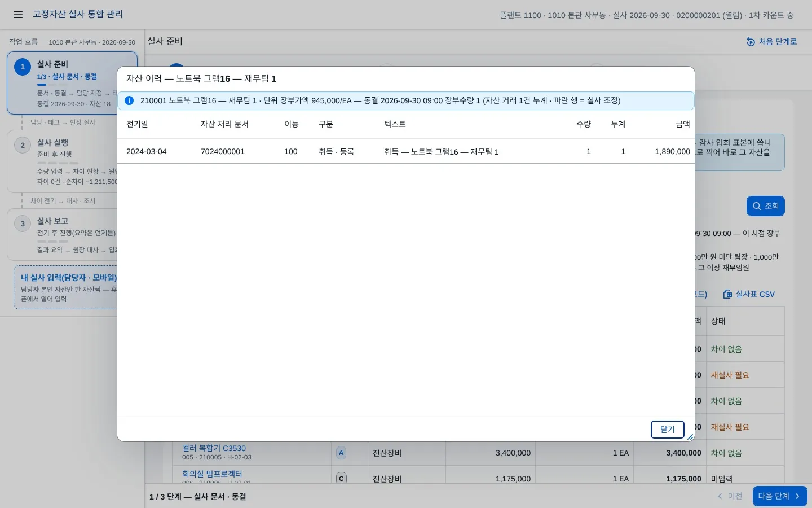Click the magnifier icon on 조회 button
Screen dimensions: 812x508
757,206
